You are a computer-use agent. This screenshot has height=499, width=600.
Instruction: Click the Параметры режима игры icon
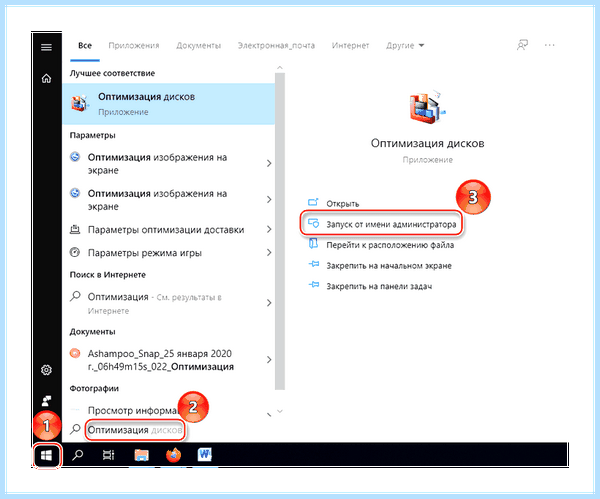(75, 253)
